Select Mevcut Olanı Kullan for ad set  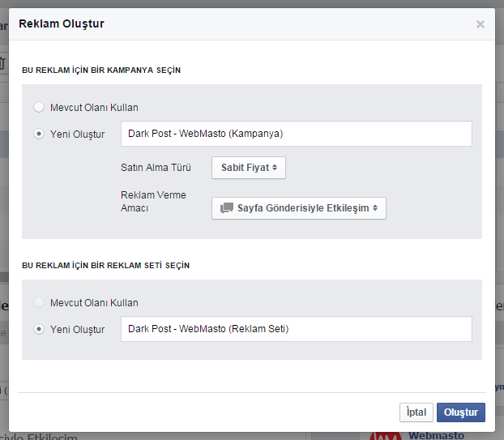point(39,302)
